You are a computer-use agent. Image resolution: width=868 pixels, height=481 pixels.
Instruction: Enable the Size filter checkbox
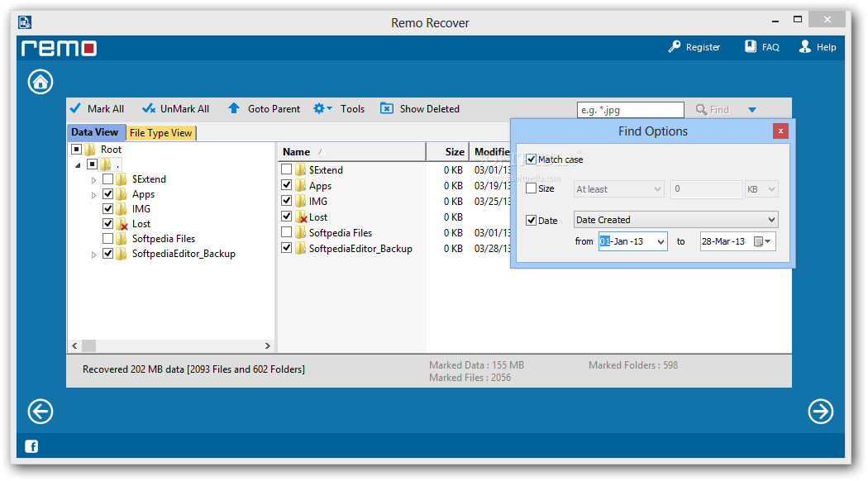coord(532,188)
